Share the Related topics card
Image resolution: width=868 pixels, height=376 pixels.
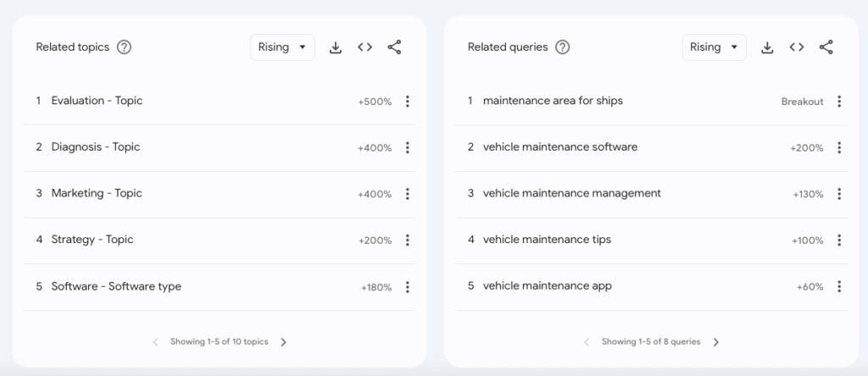tap(394, 47)
